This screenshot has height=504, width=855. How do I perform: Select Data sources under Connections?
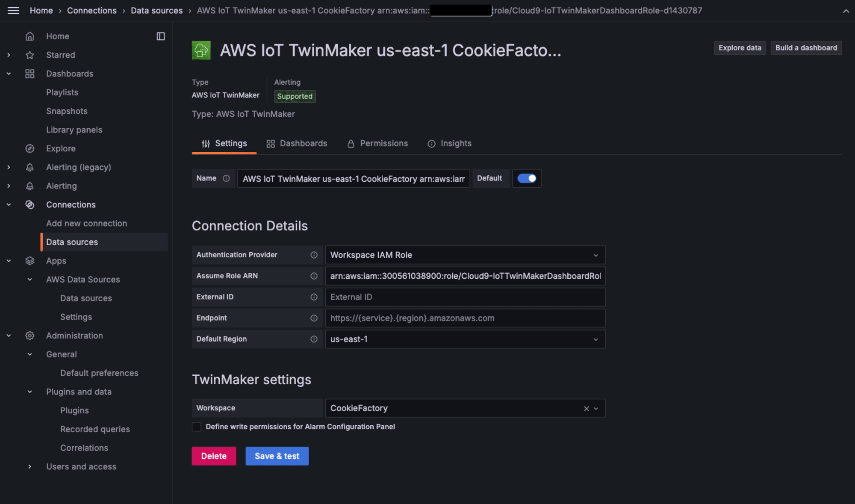[104, 242]
